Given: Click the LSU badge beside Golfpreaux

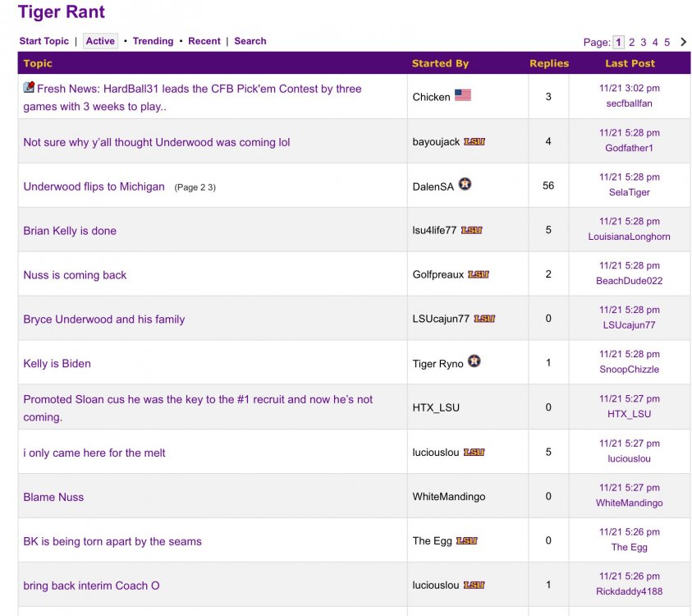Looking at the screenshot, I should coord(479,275).
